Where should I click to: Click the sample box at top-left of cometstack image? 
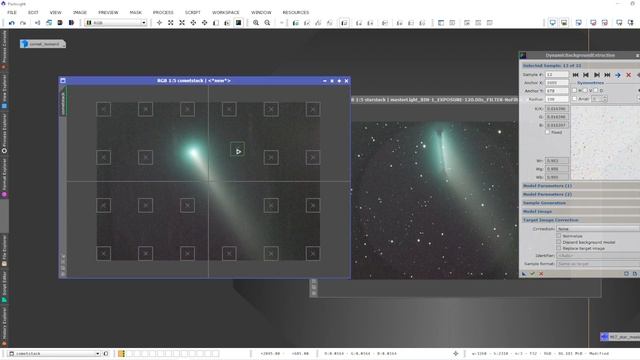tap(104, 109)
